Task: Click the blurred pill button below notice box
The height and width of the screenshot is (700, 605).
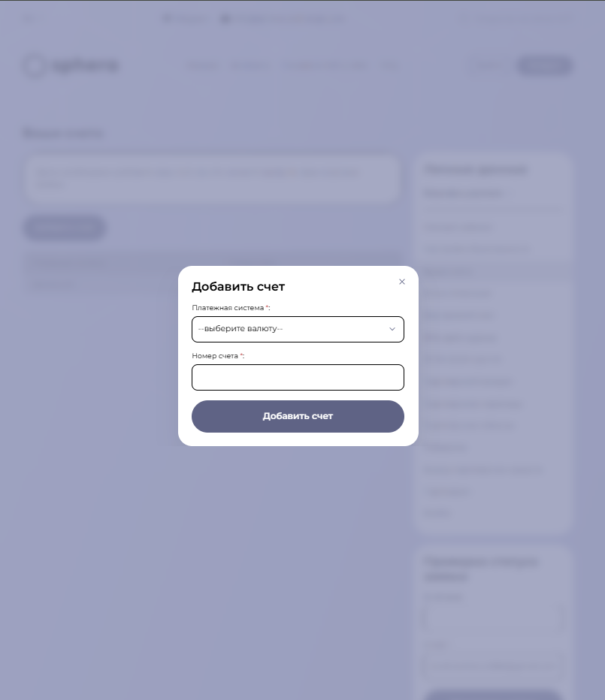Action: (x=64, y=228)
